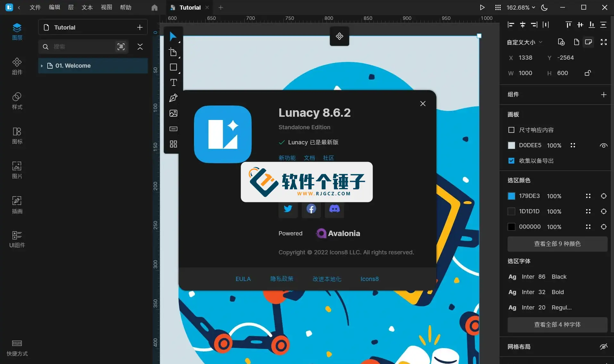614x364 pixels.
Task: Open the 视图 (View) menu
Action: pos(106,7)
